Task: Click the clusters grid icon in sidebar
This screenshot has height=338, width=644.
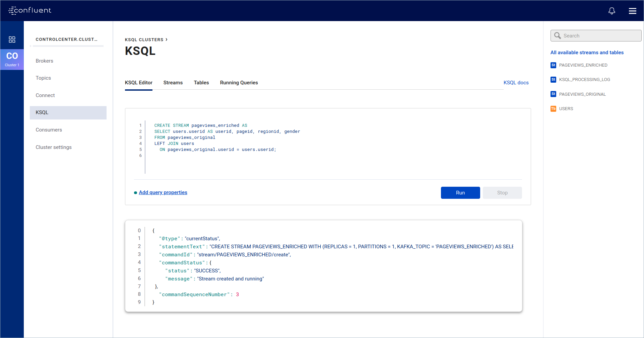Action: [x=12, y=39]
